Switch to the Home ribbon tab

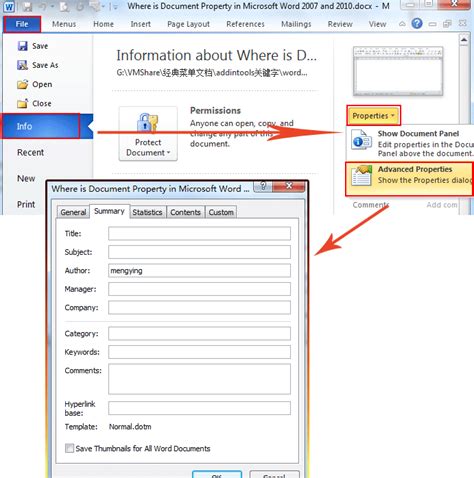103,24
